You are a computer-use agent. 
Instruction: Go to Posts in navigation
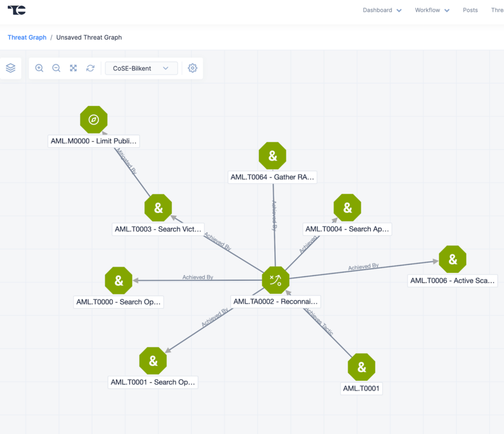[470, 10]
